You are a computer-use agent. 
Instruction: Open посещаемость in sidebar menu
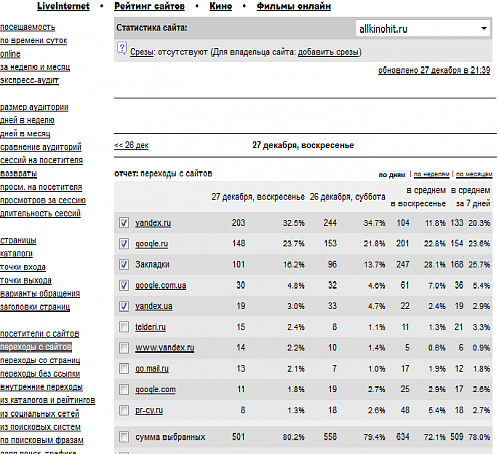(27, 27)
